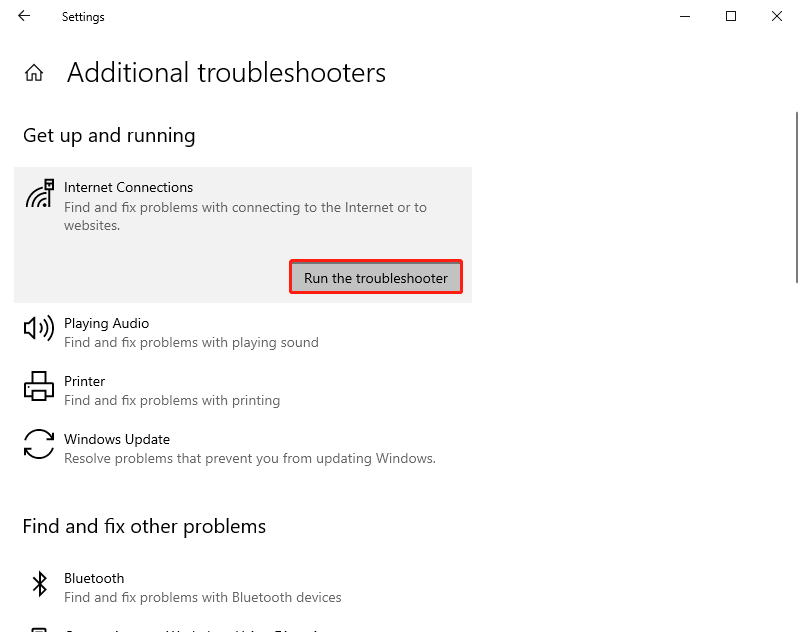Viewport: 800px width, 632px height.
Task: Select the Printer troubleshooter icon
Action: pyautogui.click(x=38, y=387)
